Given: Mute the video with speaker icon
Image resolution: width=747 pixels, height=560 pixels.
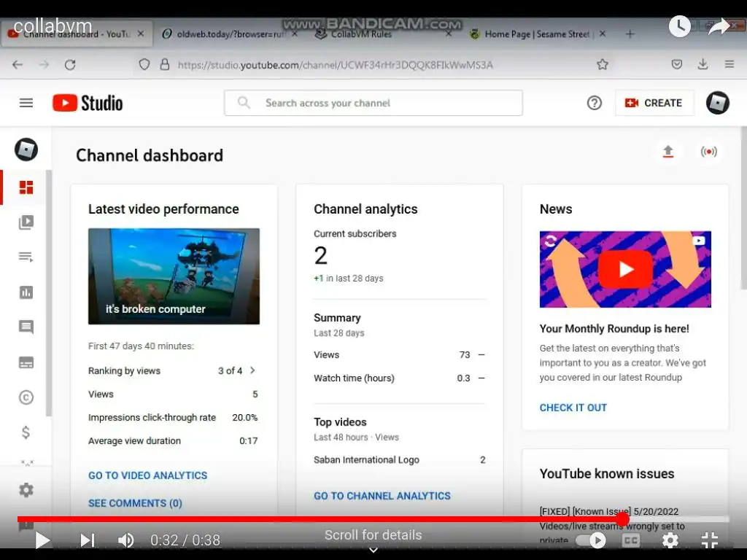Looking at the screenshot, I should coord(125,540).
